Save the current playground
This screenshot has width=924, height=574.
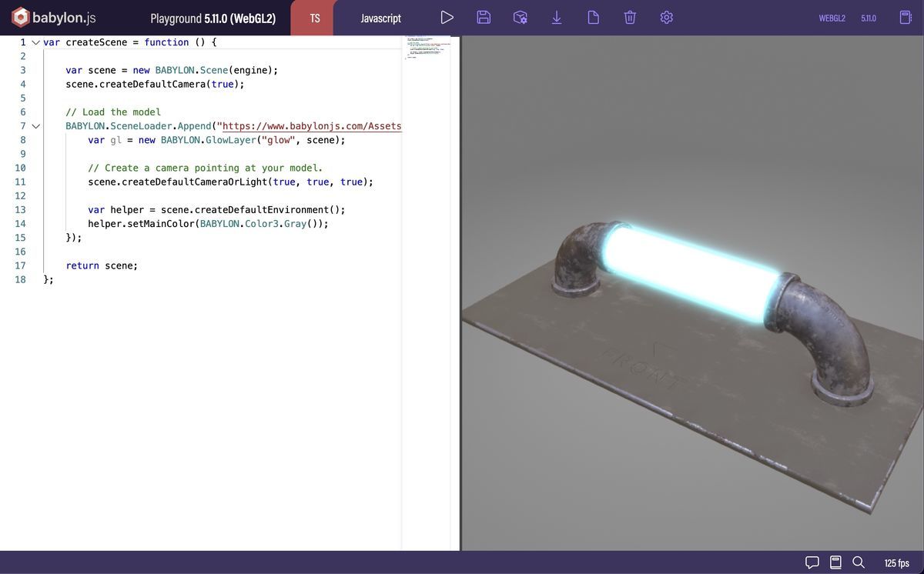tap(483, 15)
